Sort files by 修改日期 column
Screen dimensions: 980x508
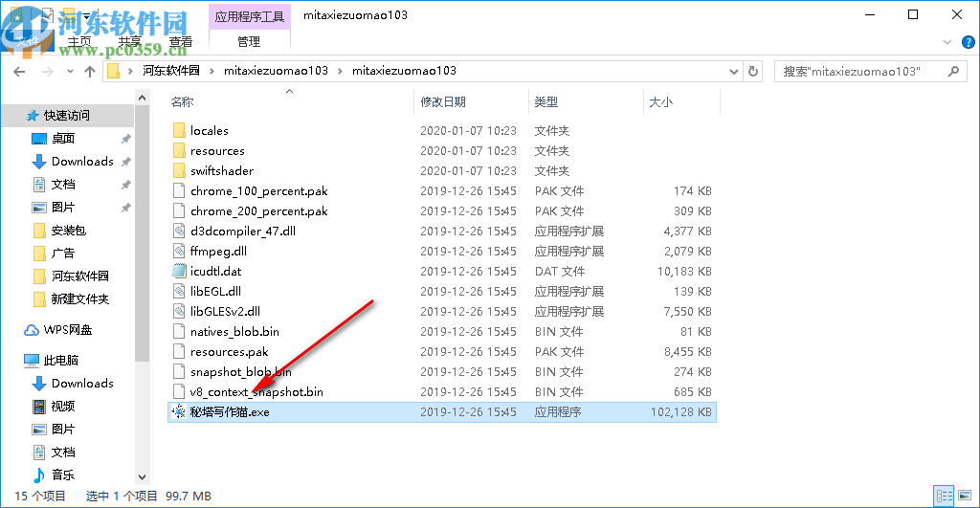[443, 101]
